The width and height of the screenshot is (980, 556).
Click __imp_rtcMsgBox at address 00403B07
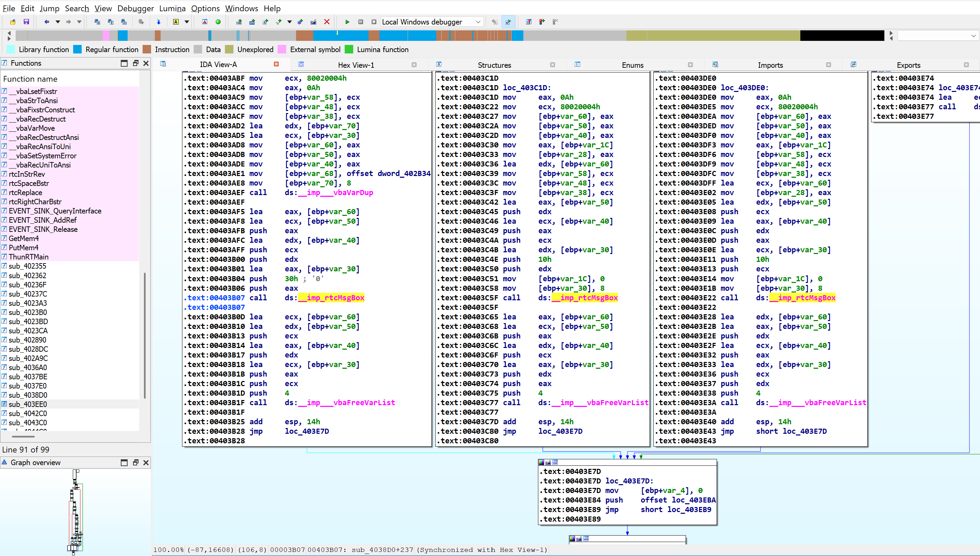[331, 298]
